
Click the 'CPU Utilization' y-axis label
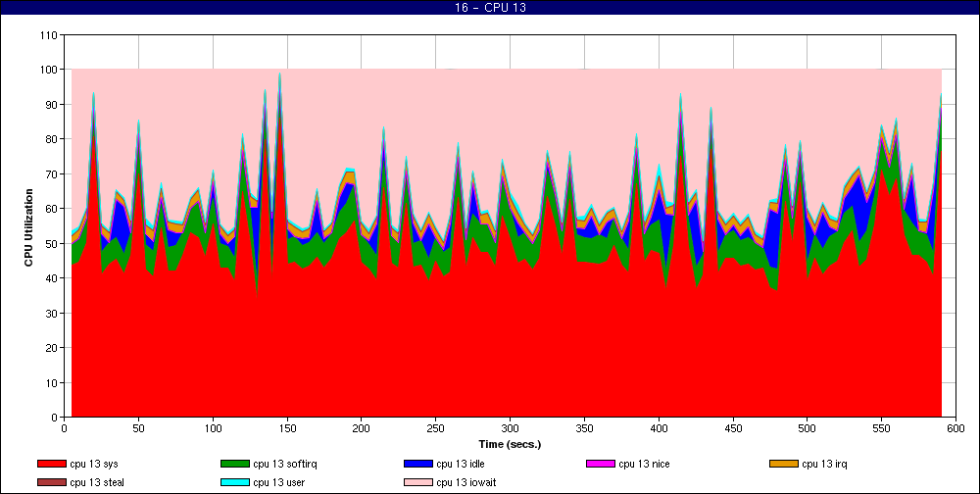28,225
